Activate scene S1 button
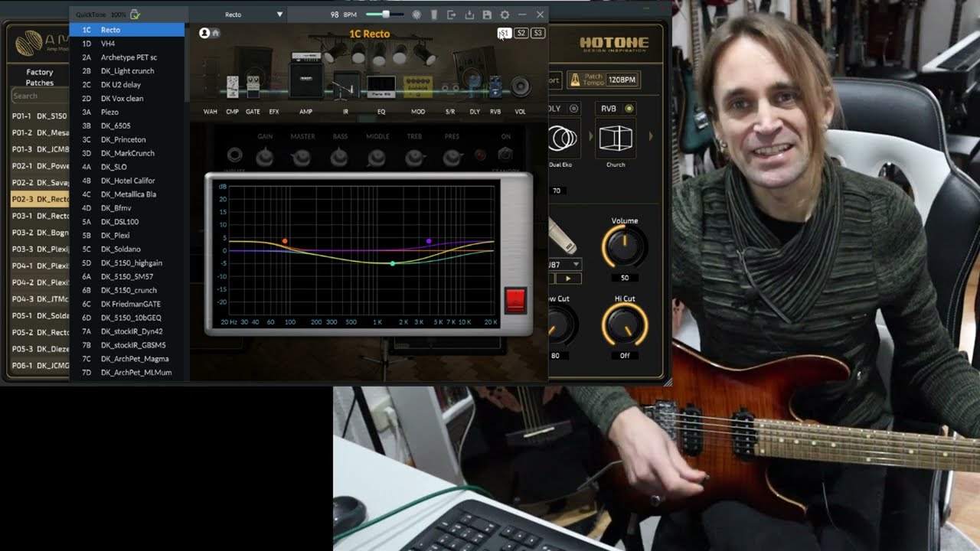 tap(504, 33)
